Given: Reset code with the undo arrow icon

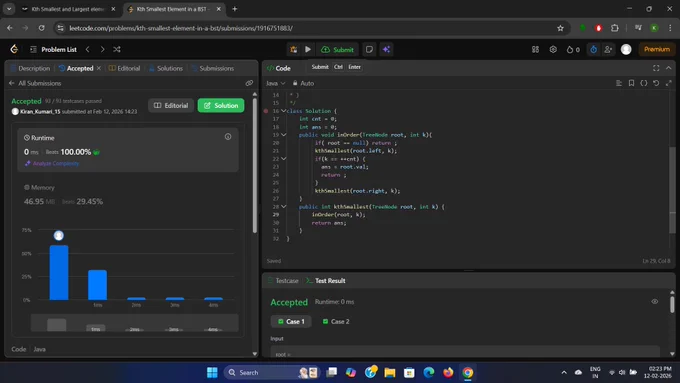Looking at the screenshot, I should 656,83.
